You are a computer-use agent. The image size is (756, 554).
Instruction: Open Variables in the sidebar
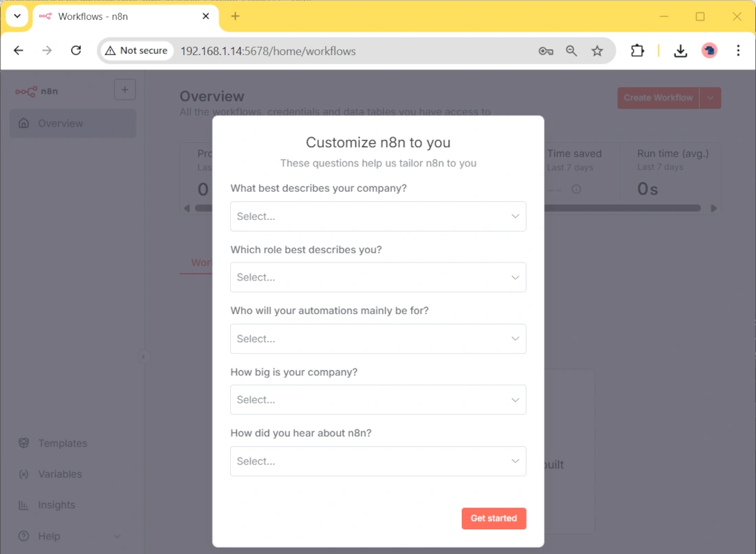tap(59, 474)
